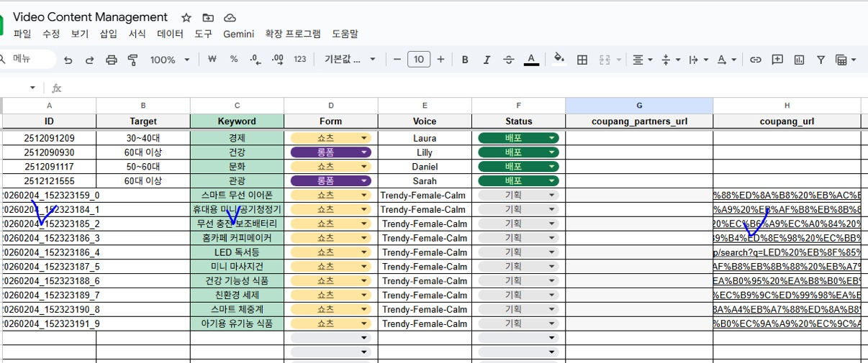868x363 pixels.
Task: Insert link using chain icon
Action: coord(755,60)
